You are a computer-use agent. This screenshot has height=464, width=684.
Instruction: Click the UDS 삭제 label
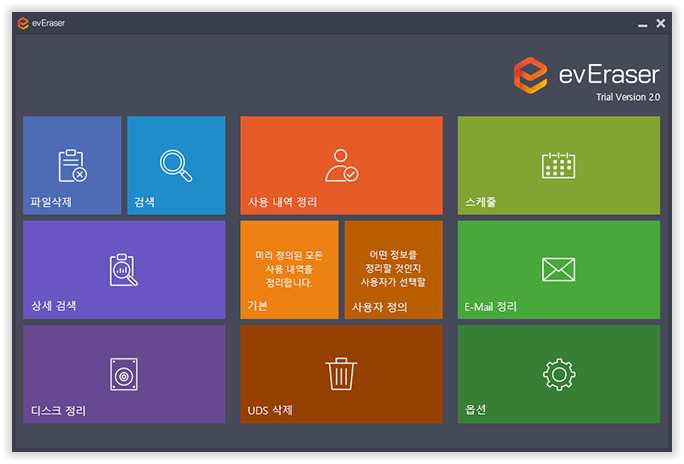pyautogui.click(x=270, y=410)
